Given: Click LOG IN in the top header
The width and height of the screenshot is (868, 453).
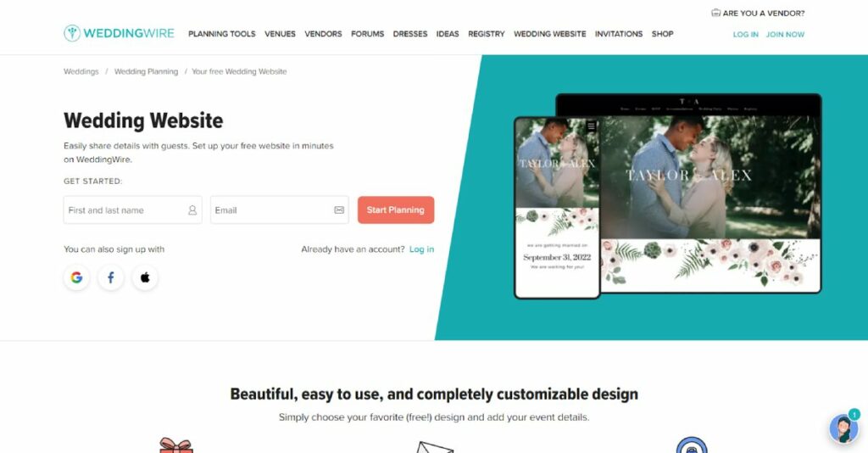Looking at the screenshot, I should tap(746, 34).
